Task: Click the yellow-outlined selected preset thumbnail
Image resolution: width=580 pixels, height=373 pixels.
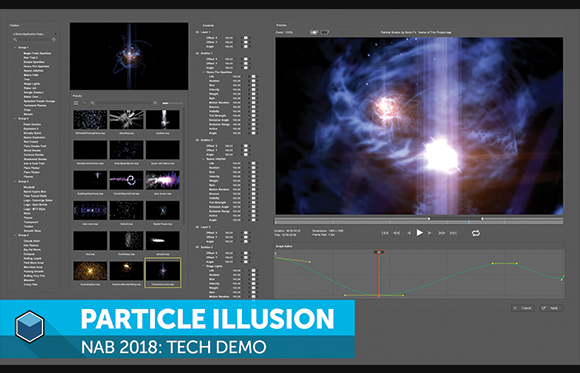Action: (x=163, y=272)
